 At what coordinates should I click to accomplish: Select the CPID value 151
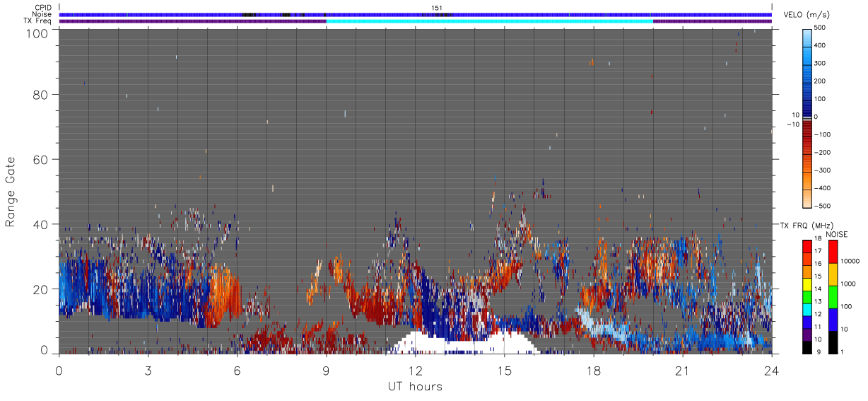[x=436, y=8]
